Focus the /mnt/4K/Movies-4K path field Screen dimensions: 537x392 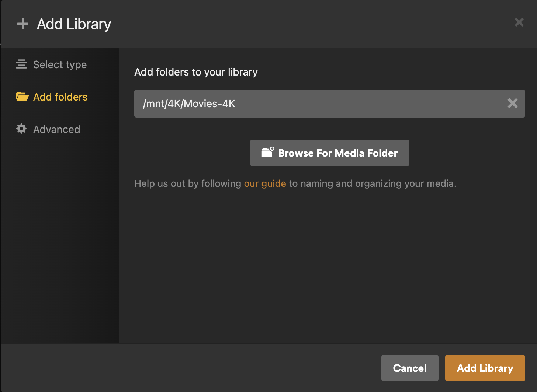[x=329, y=104]
